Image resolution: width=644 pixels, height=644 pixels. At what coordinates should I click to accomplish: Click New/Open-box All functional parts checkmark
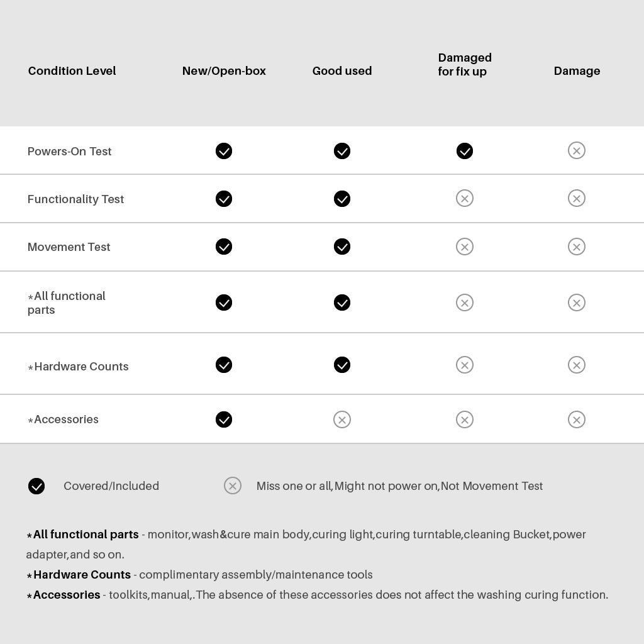pyautogui.click(x=224, y=303)
